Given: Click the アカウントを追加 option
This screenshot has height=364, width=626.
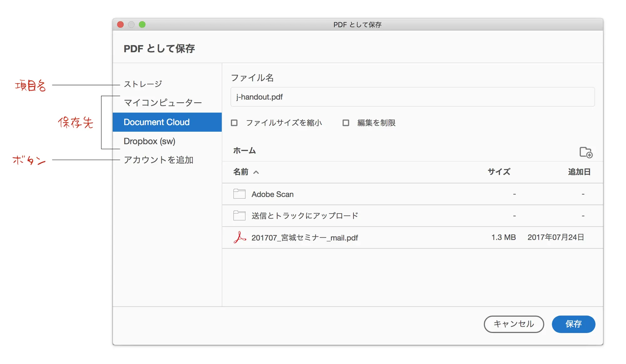Looking at the screenshot, I should (x=159, y=160).
